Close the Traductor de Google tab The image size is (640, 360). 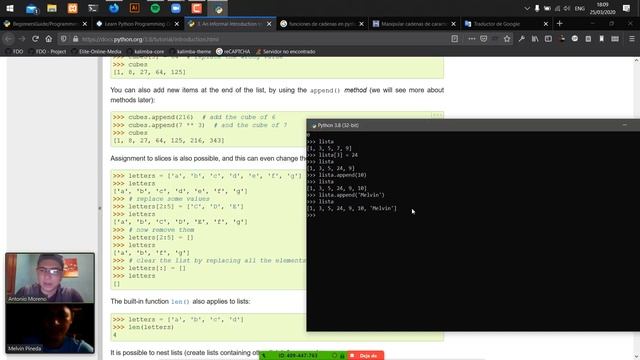point(546,24)
